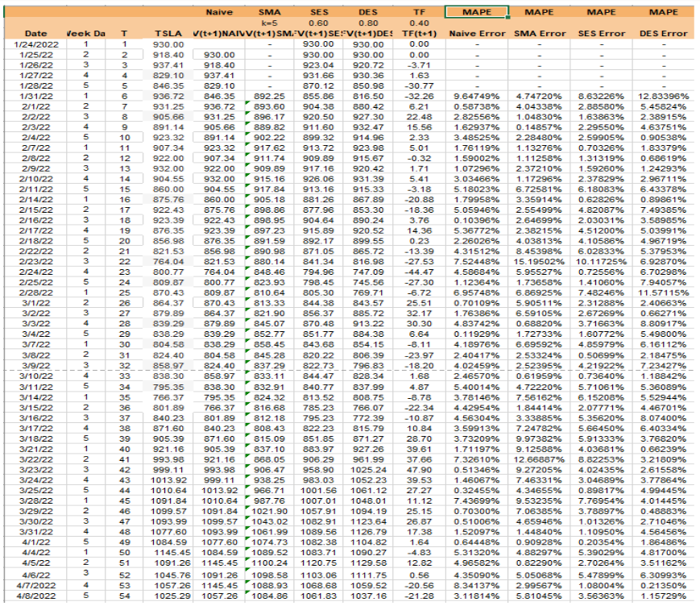Image resolution: width=700 pixels, height=606 pixels.
Task: Click the SES error value 0.50699%
Action: pyautogui.click(x=602, y=355)
